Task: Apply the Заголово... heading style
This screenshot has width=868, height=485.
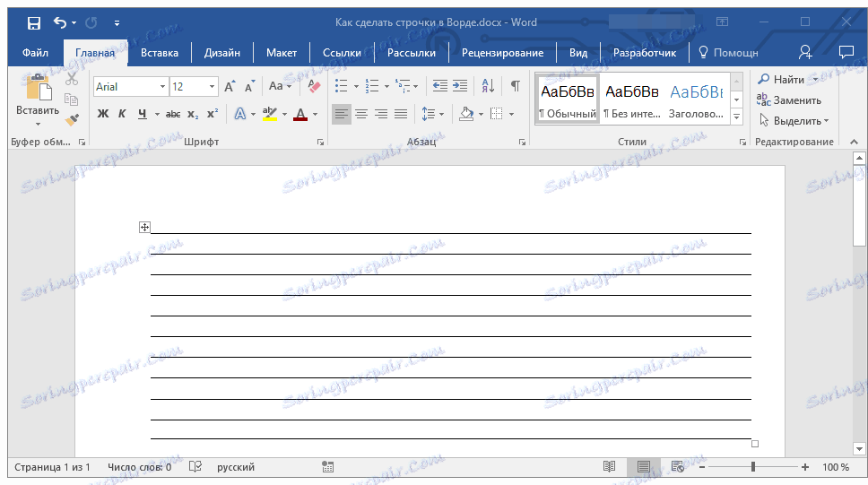Action: [x=697, y=100]
